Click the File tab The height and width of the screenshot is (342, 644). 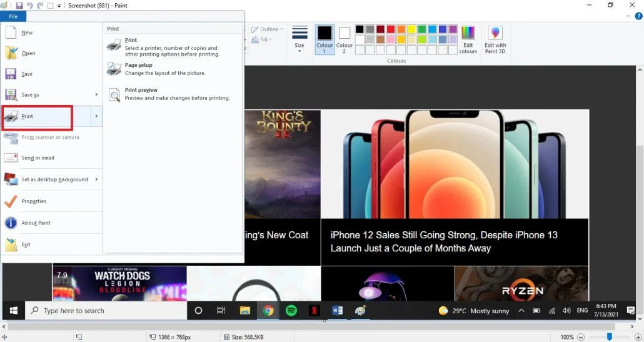pos(13,16)
